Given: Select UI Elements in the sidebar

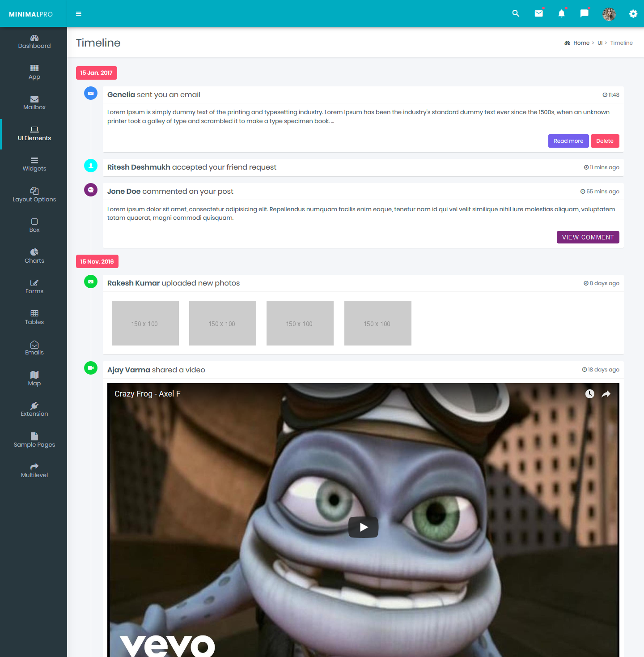Looking at the screenshot, I should (34, 134).
